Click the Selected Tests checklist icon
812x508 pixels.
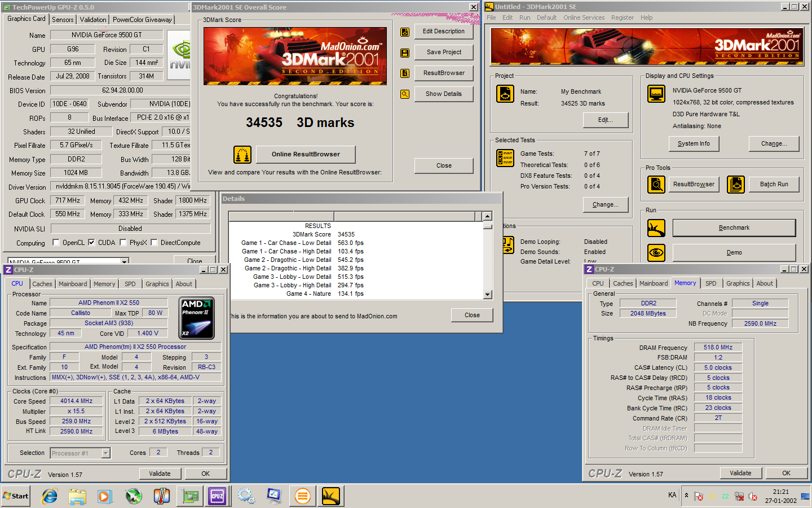pos(505,158)
